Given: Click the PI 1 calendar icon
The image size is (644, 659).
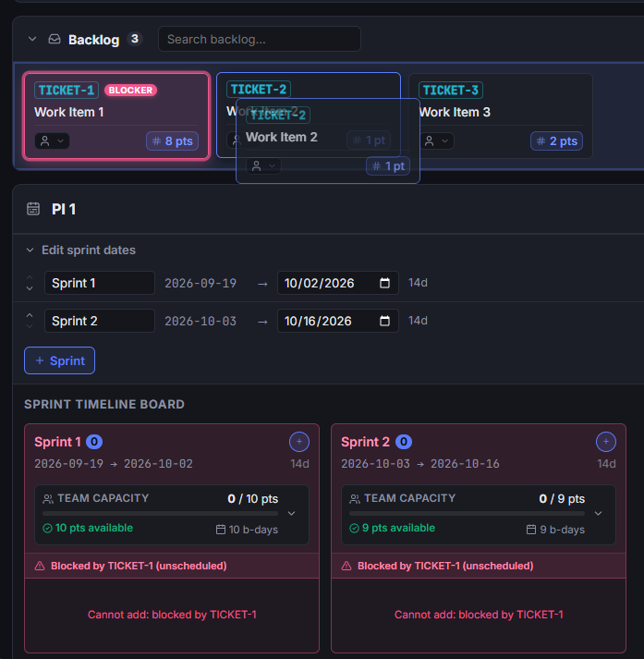Looking at the screenshot, I should click(33, 209).
